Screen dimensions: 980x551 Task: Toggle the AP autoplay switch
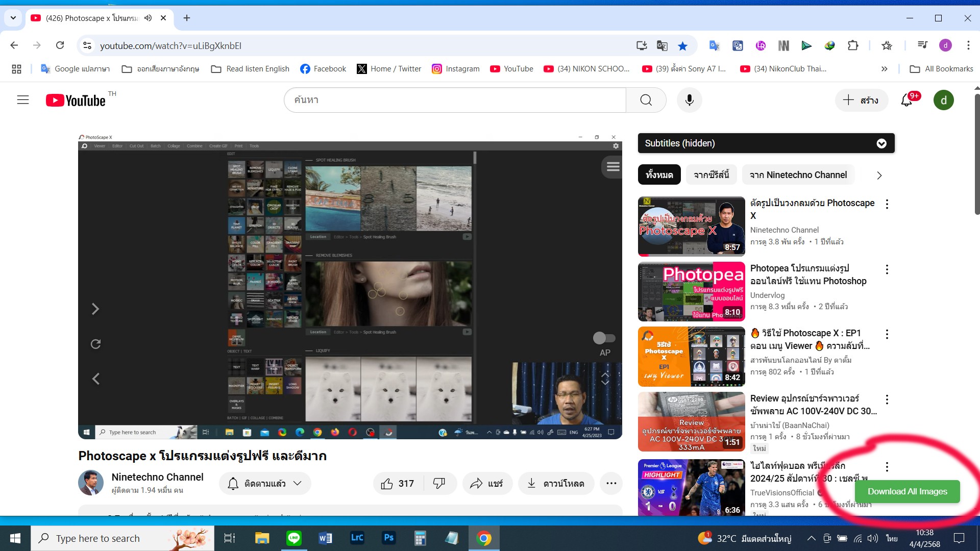pos(604,338)
